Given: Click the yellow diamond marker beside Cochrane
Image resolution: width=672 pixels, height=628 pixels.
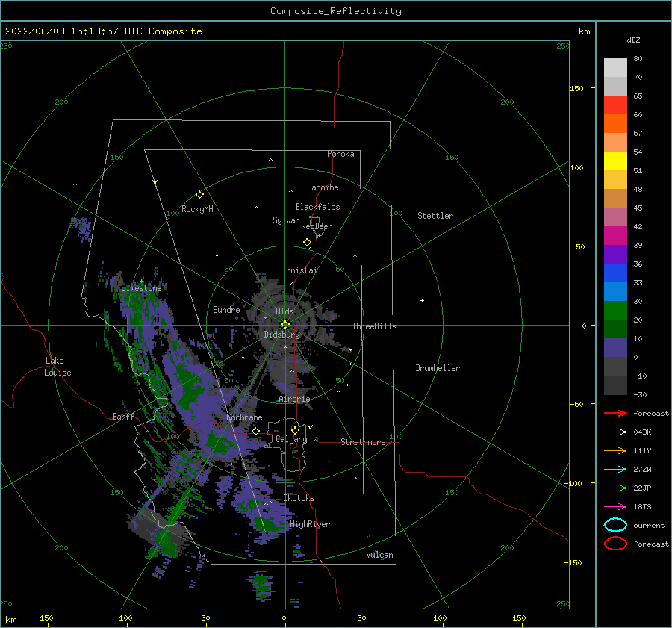Looking at the screenshot, I should coord(255,432).
